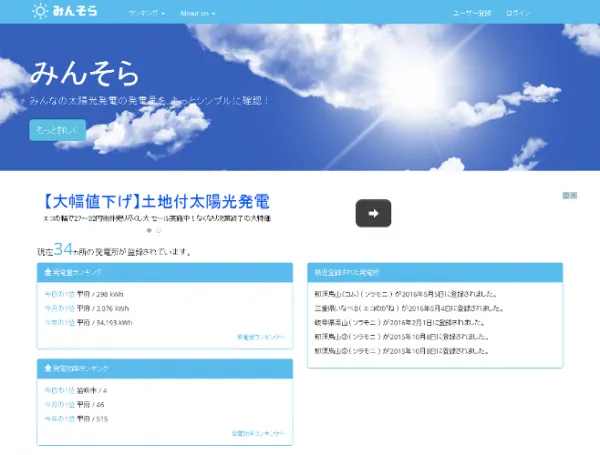
Task: Expand the ランキング dropdown menu
Action: pos(147,13)
